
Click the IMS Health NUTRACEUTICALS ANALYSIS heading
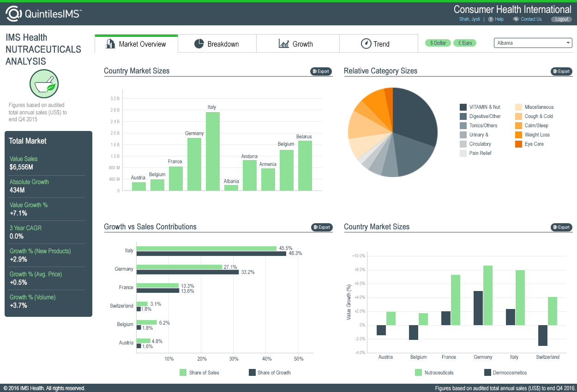[43, 49]
